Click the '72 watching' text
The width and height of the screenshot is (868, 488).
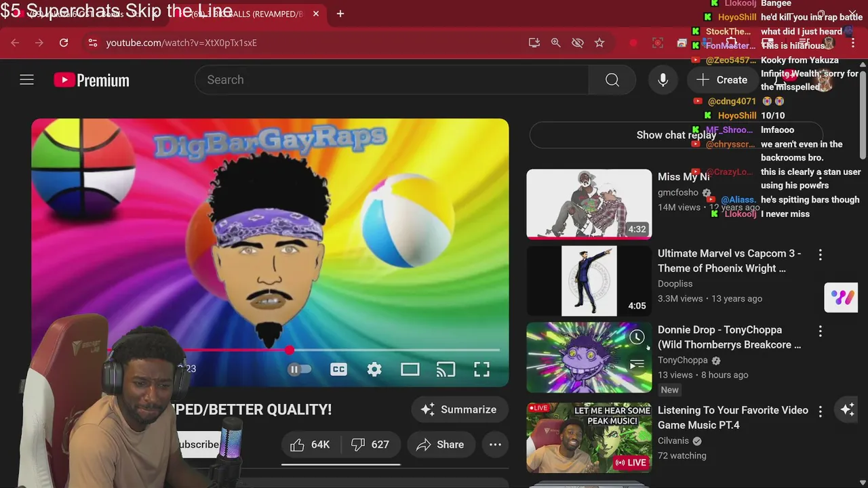click(x=682, y=455)
